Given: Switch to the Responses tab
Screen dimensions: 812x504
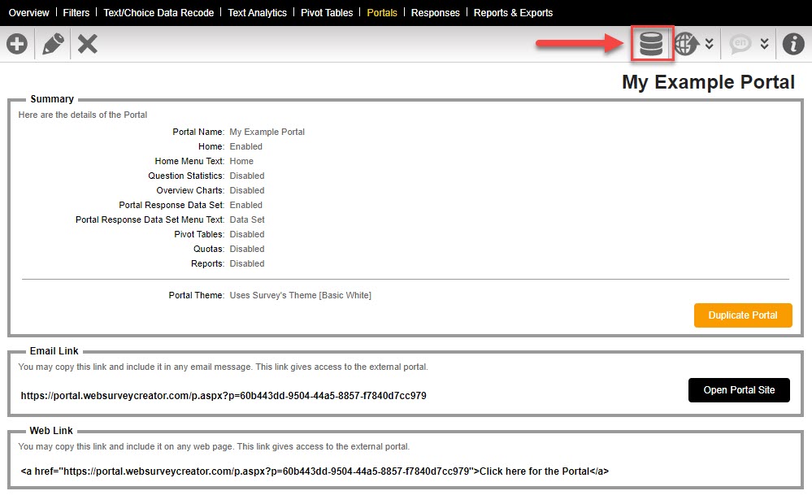Looking at the screenshot, I should 435,13.
